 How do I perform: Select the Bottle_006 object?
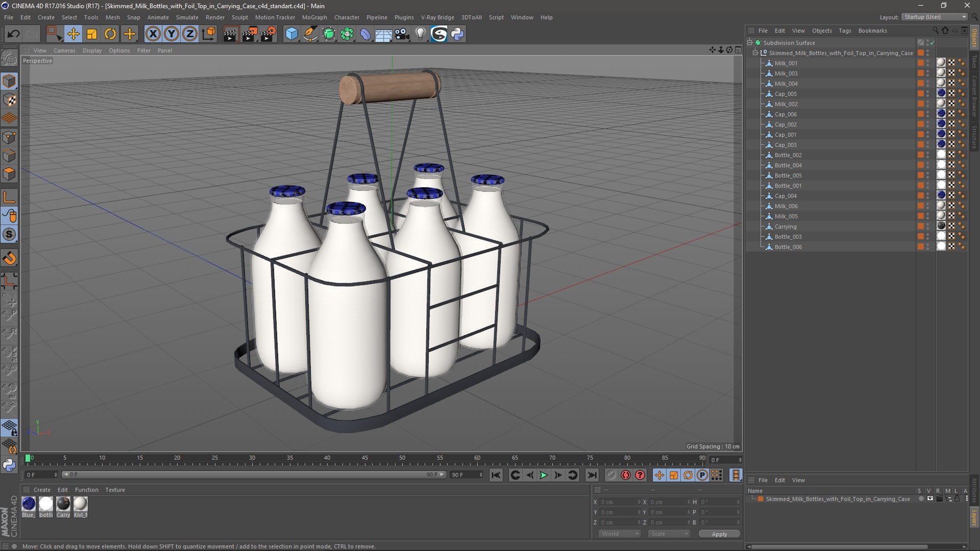click(788, 247)
